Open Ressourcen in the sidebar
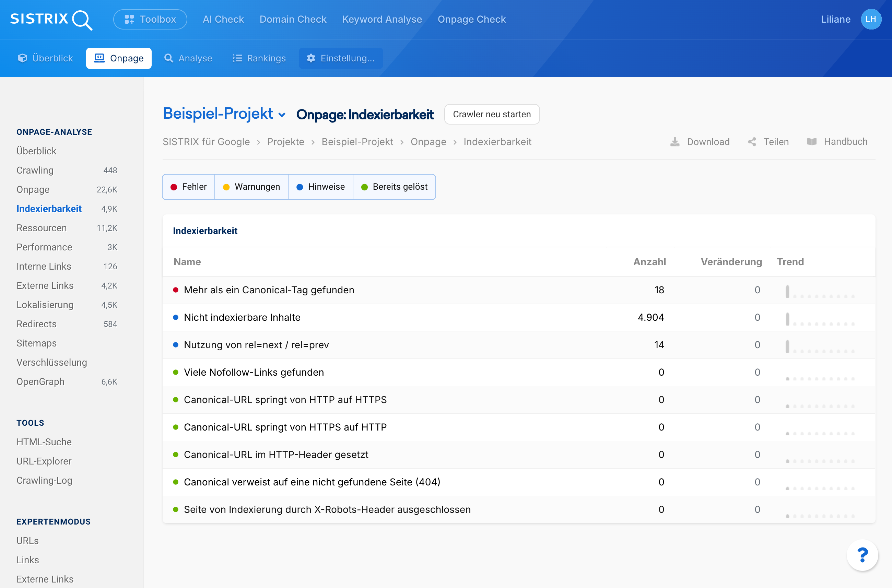This screenshot has height=588, width=892. (x=42, y=228)
